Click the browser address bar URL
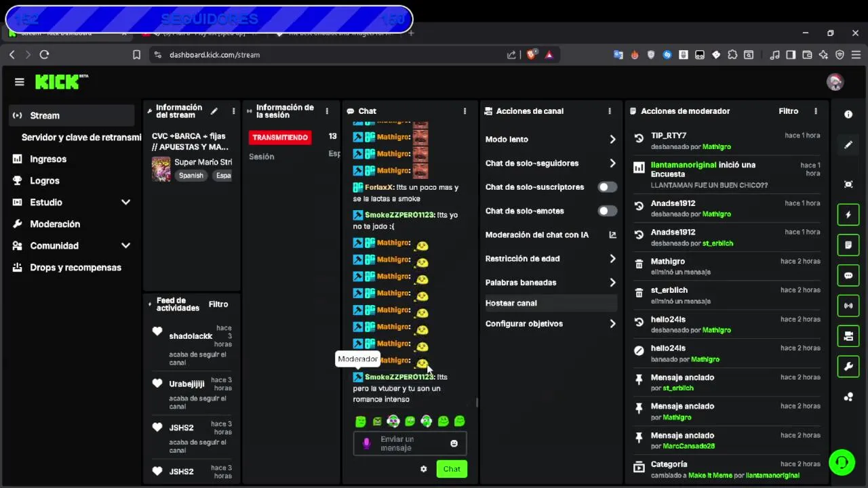Viewport: 868px width, 488px height. pyautogui.click(x=214, y=55)
